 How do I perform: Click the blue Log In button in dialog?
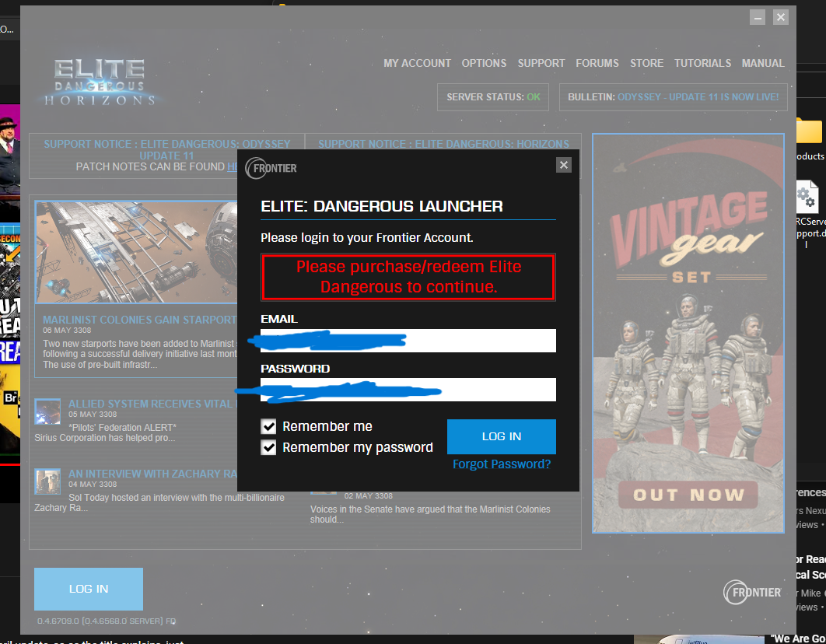502,436
